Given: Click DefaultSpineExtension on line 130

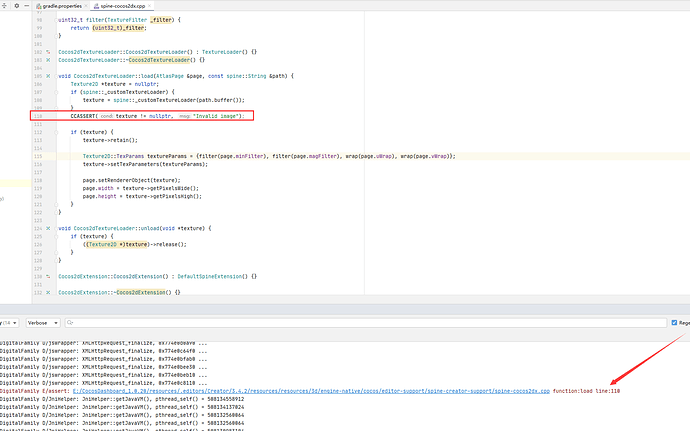Looking at the screenshot, I should coord(211,276).
